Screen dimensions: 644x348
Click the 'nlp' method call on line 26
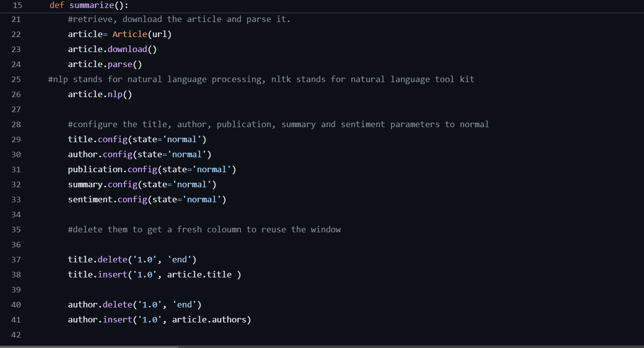tap(115, 94)
